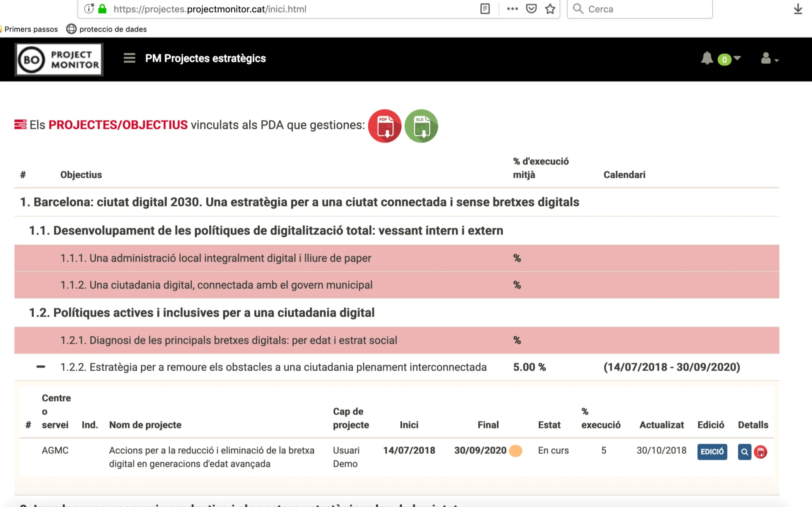Screen dimensions: 812x507
Task: Collapse objective 1.2.2 with the minus icon
Action: click(41, 367)
